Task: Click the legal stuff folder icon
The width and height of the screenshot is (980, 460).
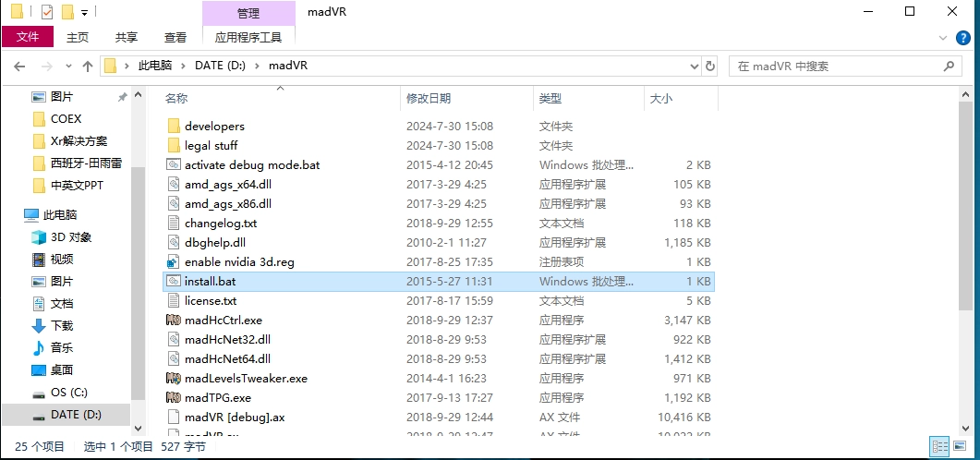Action: pyautogui.click(x=174, y=146)
